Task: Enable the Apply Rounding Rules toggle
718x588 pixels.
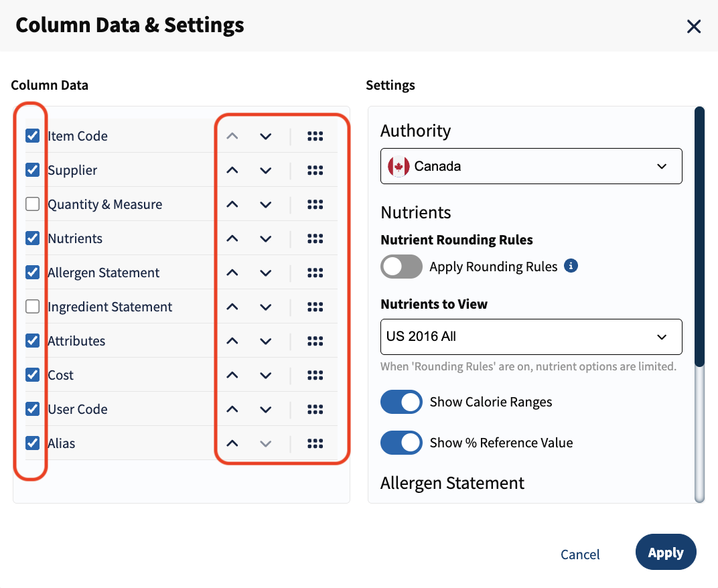Action: [401, 267]
